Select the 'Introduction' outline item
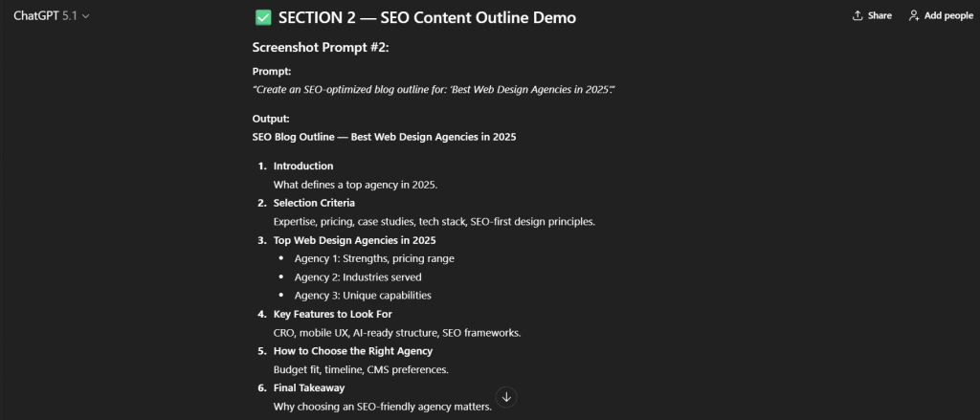This screenshot has height=420, width=980. point(303,166)
